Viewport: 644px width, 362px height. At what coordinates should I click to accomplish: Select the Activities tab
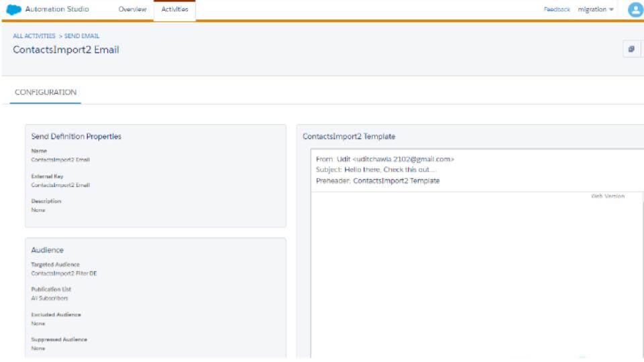[174, 9]
